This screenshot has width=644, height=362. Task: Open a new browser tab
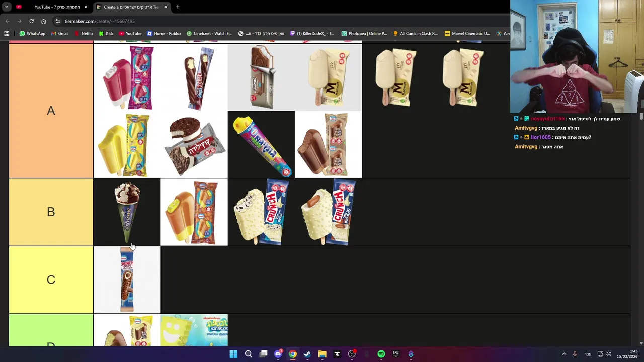178,7
